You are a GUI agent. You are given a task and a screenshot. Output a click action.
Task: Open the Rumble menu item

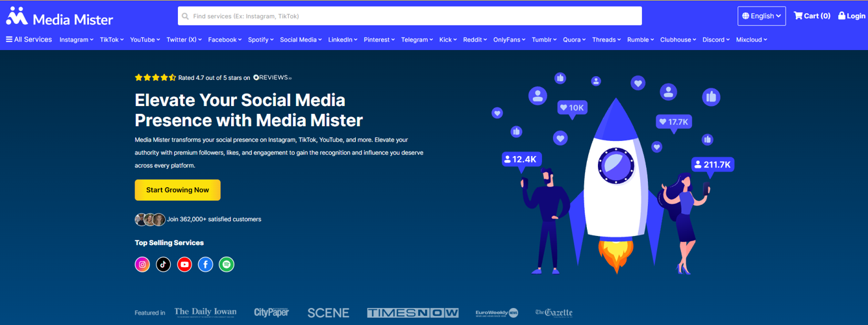tap(641, 40)
